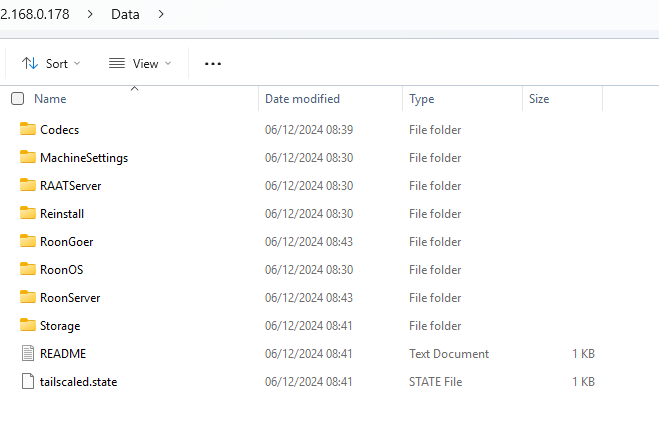Image resolution: width=659 pixels, height=441 pixels.
Task: Select the Reinstall folder name
Action: 62,214
